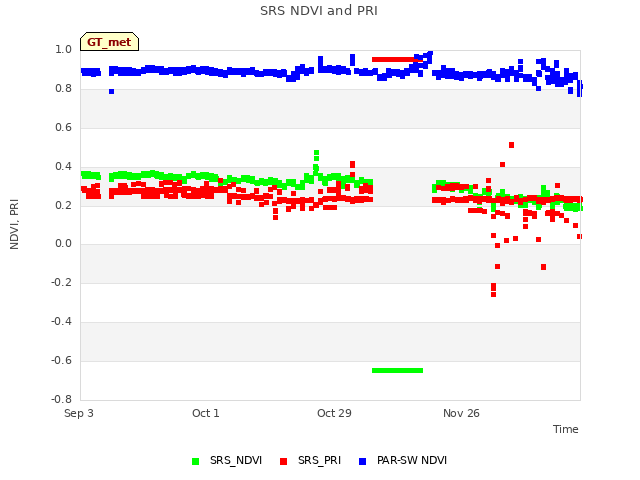Click the Oct 1 x-axis label
The image size is (640, 480).
coord(206,413)
